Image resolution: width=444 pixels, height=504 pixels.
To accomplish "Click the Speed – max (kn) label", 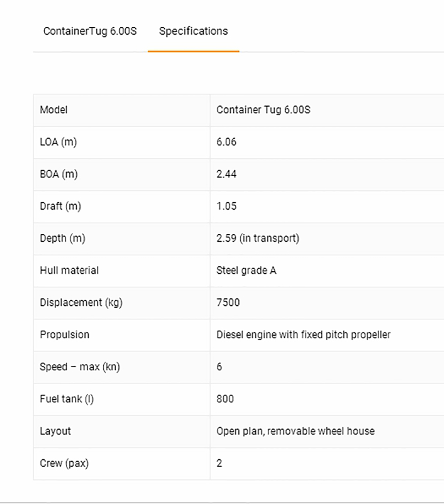I will tap(80, 367).
